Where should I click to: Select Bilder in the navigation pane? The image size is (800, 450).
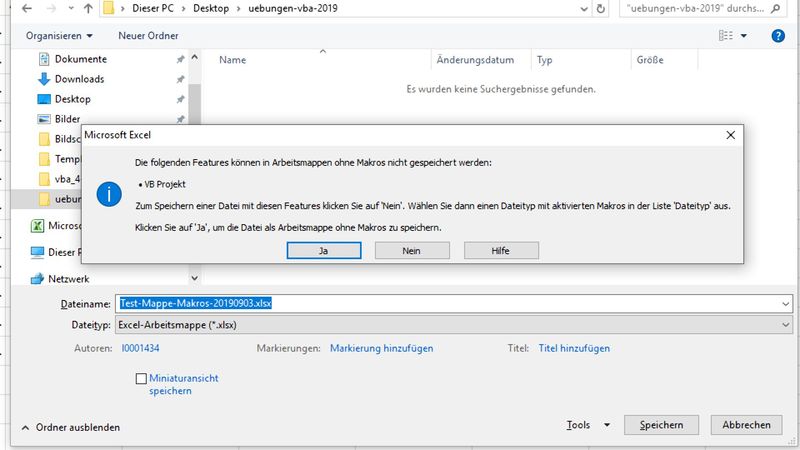coord(67,119)
